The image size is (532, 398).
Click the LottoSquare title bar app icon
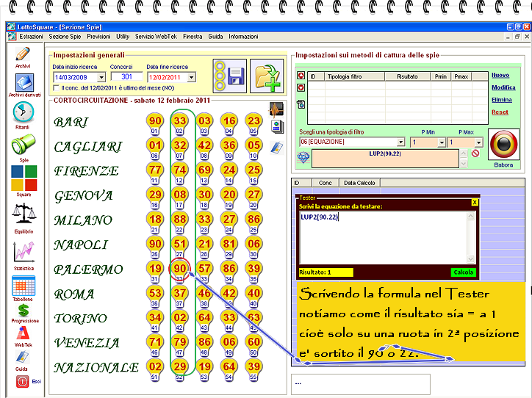[11, 26]
